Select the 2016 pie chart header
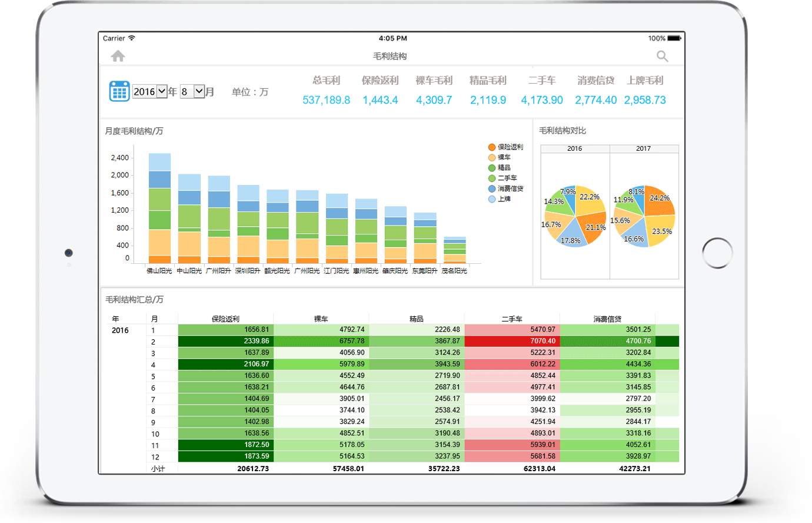 point(575,148)
